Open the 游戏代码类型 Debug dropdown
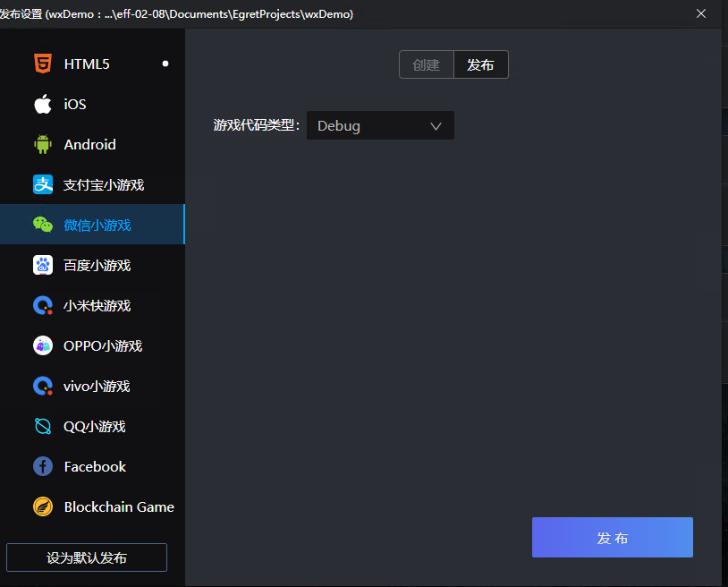The image size is (728, 587). click(x=380, y=125)
